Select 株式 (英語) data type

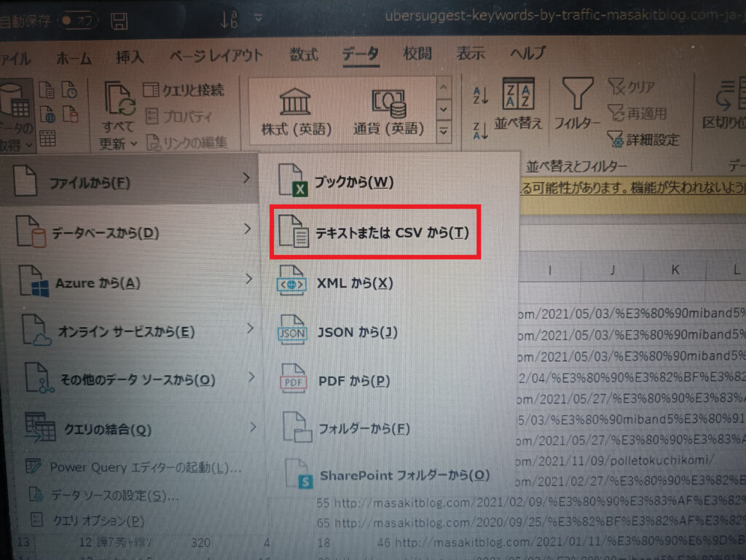coord(296,111)
